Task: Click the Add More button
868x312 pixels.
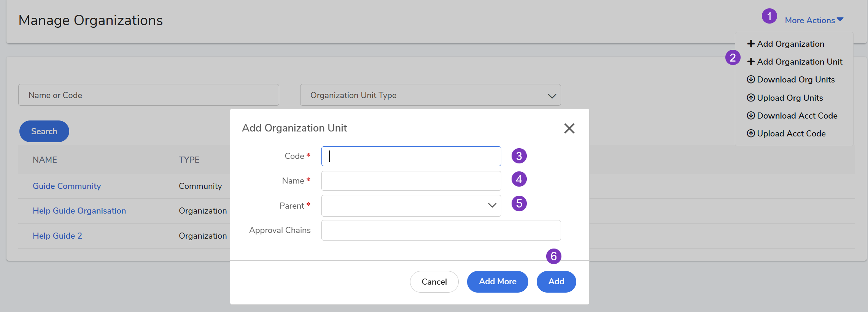Action: (497, 282)
